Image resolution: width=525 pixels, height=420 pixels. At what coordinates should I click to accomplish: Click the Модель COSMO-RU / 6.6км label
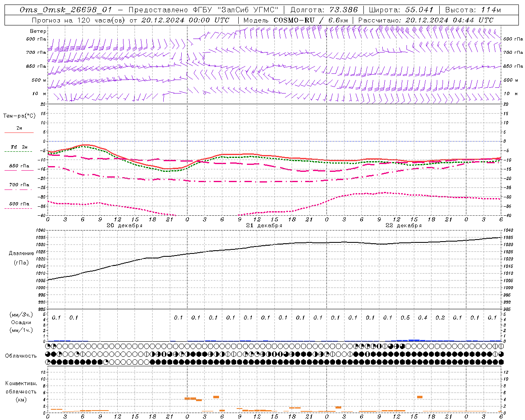296,20
